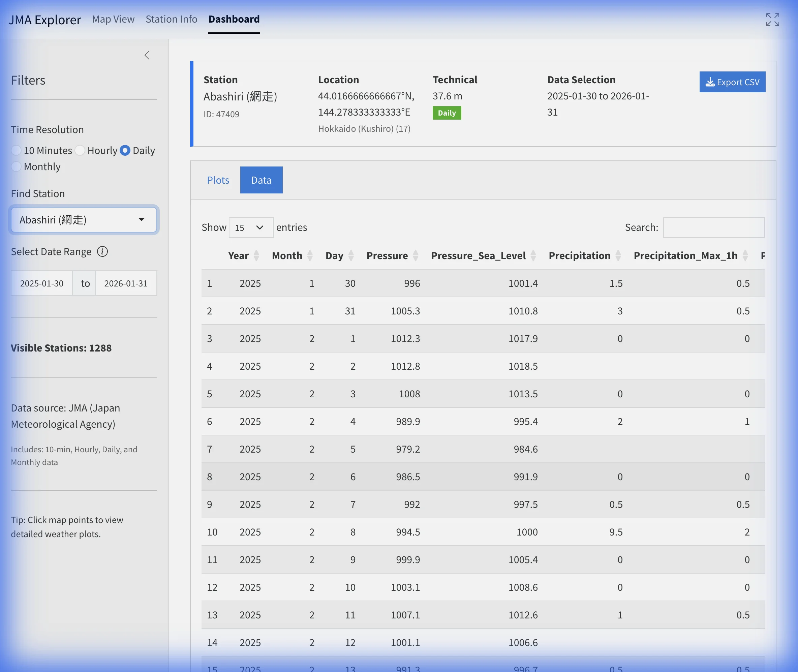The image size is (798, 672).
Task: Sort the Year column using its arrows
Action: (x=256, y=255)
